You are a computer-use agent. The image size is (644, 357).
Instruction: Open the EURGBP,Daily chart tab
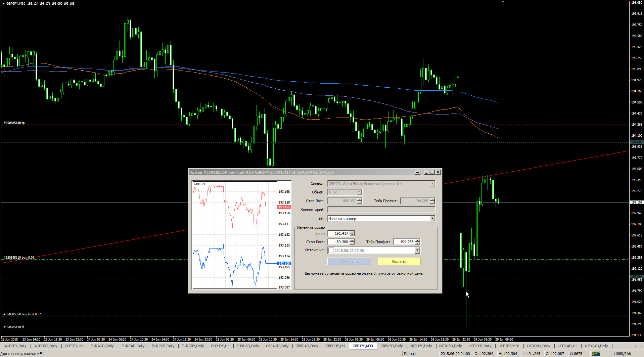pos(193,346)
